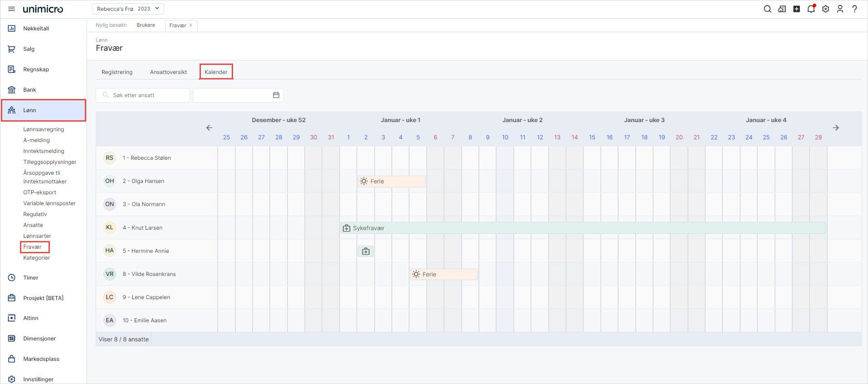Click the Søk etter ansatt search field

(x=143, y=95)
